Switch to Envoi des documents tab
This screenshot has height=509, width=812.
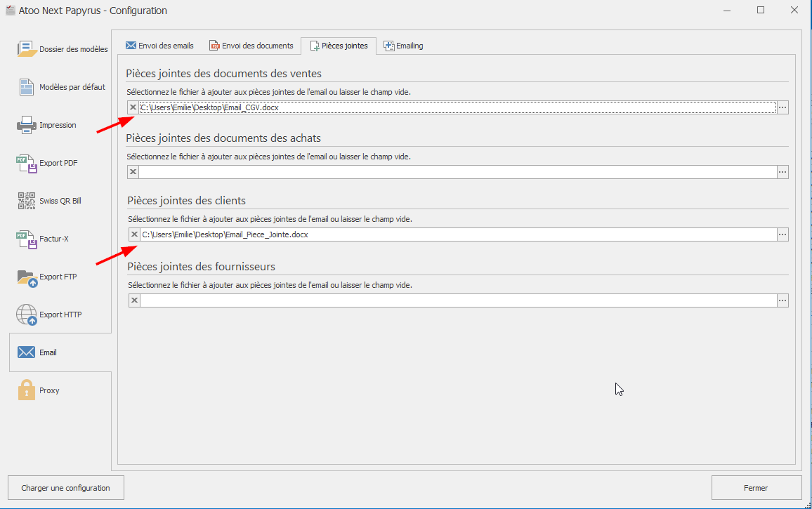[251, 46]
